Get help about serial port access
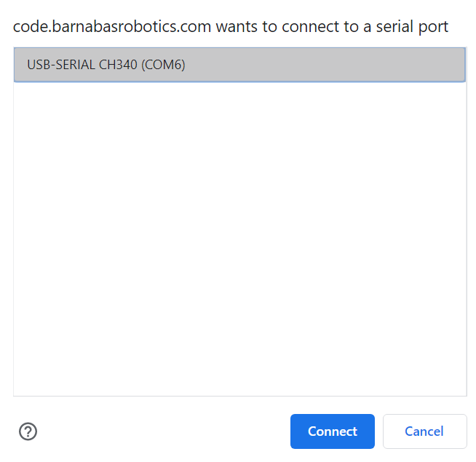 [x=28, y=431]
